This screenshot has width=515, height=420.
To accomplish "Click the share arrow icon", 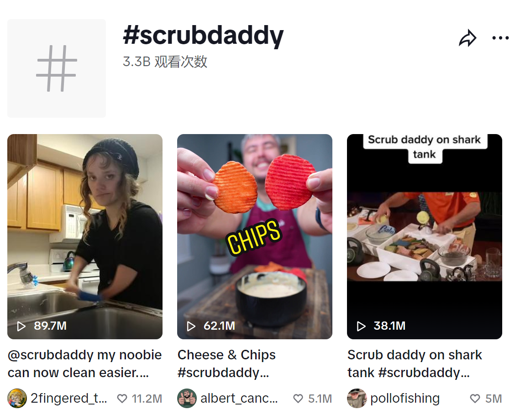I will pos(468,38).
